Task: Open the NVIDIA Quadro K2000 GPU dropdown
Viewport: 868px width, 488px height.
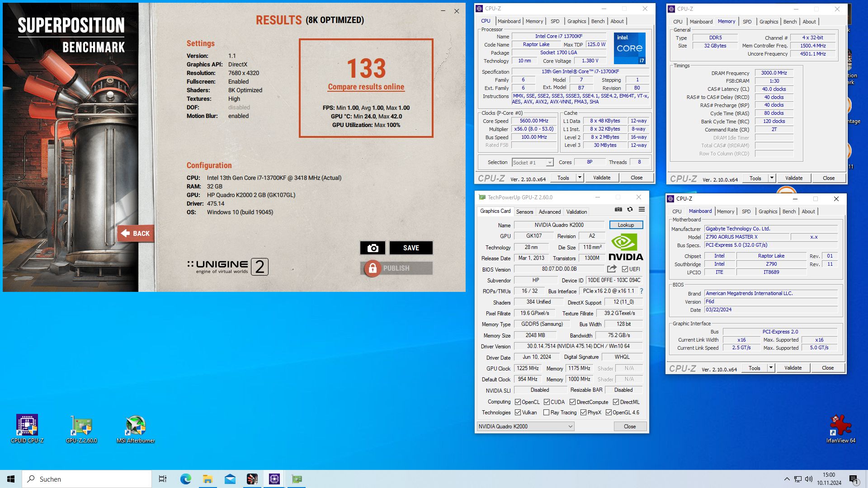Action: point(525,426)
